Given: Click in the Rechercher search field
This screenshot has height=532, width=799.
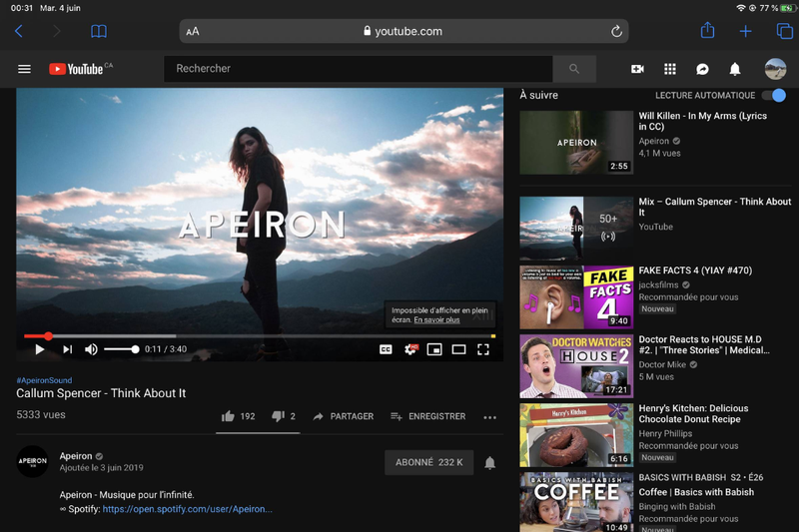Looking at the screenshot, I should point(359,69).
